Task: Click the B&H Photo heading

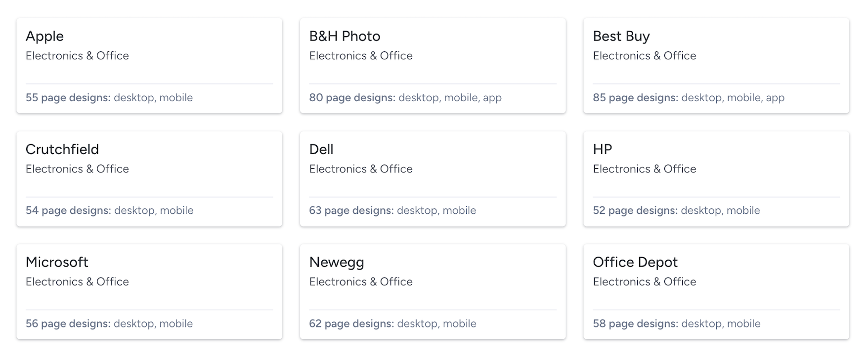Action: pyautogui.click(x=345, y=37)
